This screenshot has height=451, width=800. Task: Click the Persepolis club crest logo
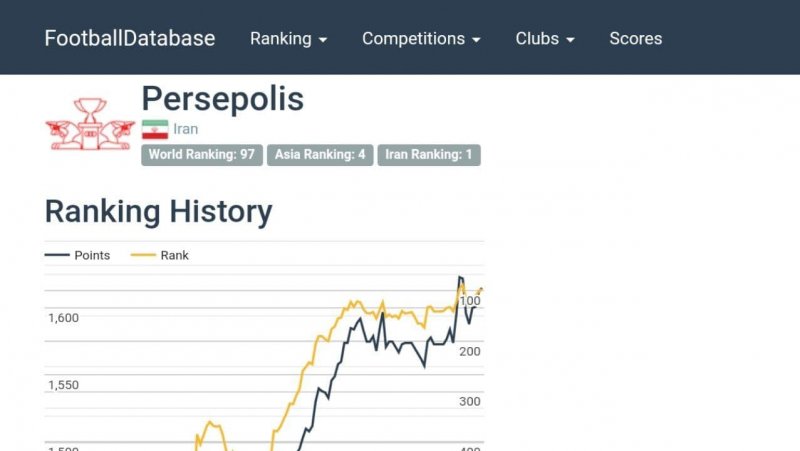pyautogui.click(x=90, y=124)
